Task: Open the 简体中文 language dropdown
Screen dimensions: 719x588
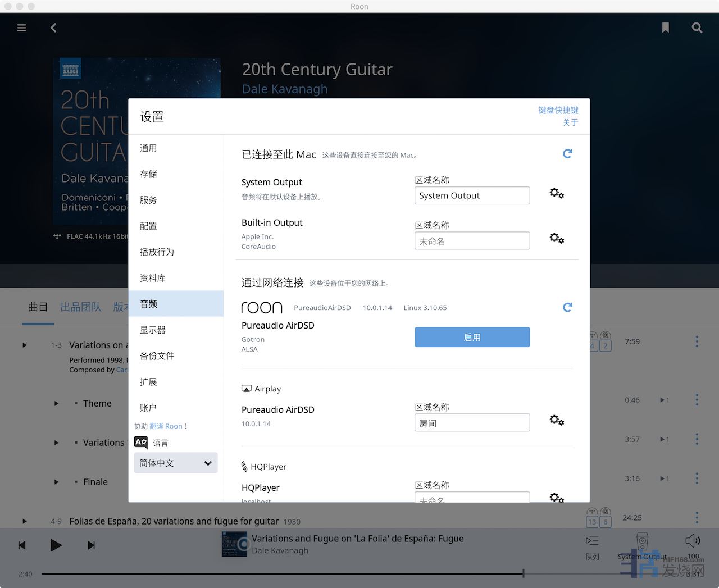Action: (176, 463)
